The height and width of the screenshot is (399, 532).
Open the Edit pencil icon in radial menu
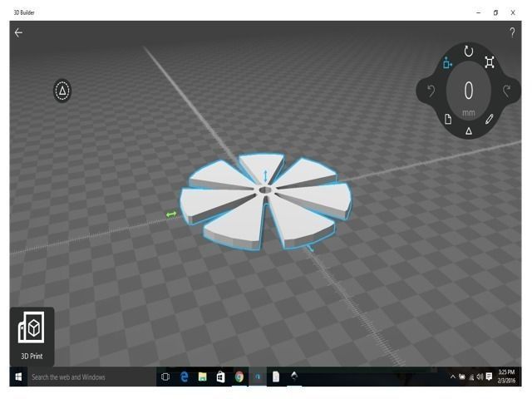point(489,119)
